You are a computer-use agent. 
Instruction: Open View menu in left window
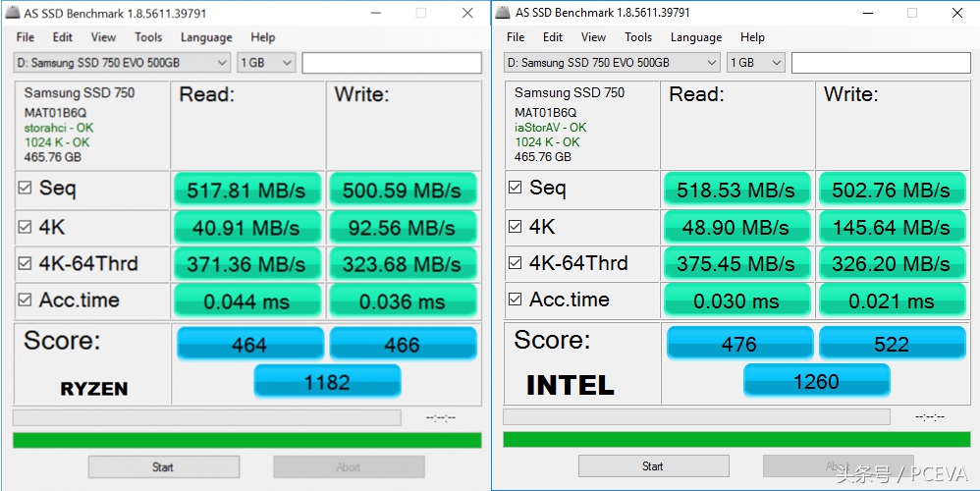coord(103,37)
